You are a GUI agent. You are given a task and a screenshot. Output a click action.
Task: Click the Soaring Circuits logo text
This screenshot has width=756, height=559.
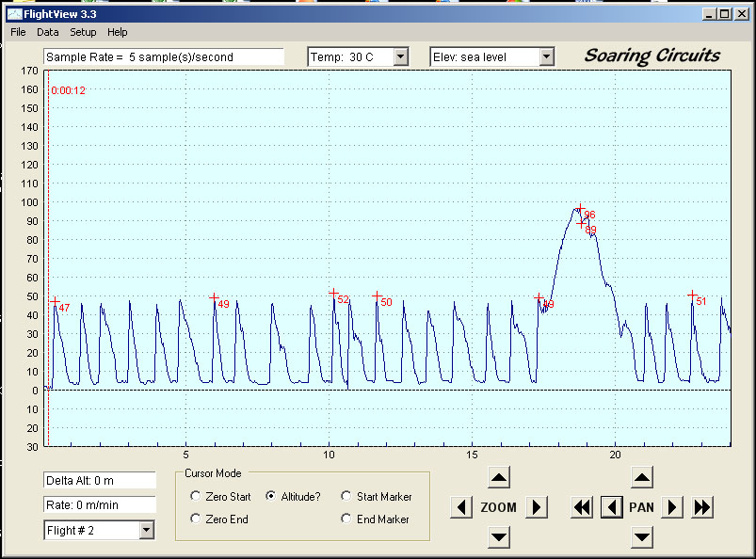(651, 56)
